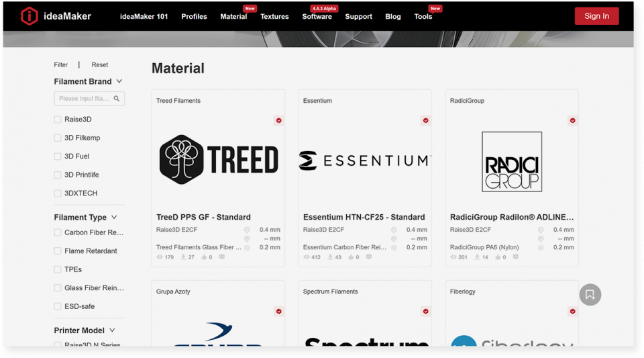Open the TREED logo thumbnail
Viewport: 644px width, 358px height.
coord(218,160)
